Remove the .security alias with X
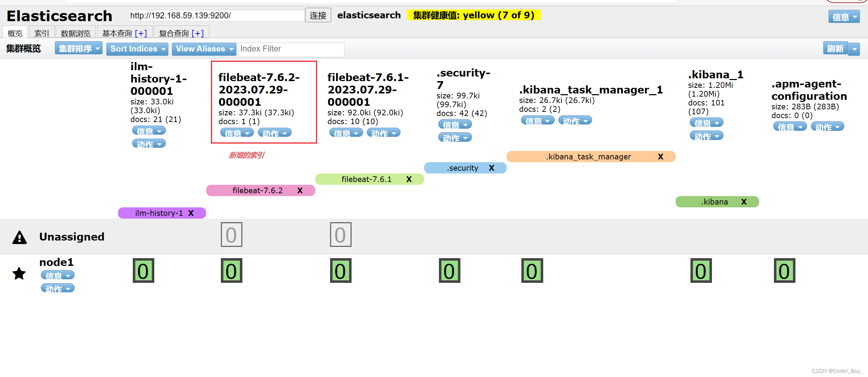This screenshot has height=377, width=868. pyautogui.click(x=491, y=168)
